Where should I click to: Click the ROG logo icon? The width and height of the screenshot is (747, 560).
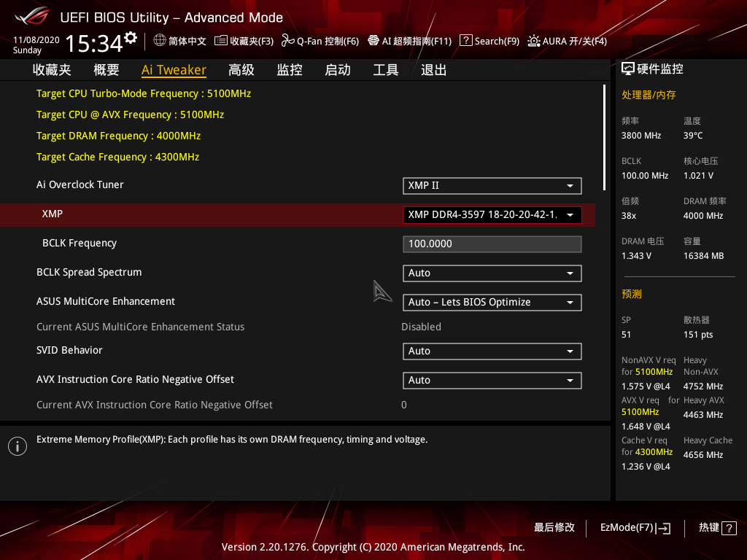[31, 17]
